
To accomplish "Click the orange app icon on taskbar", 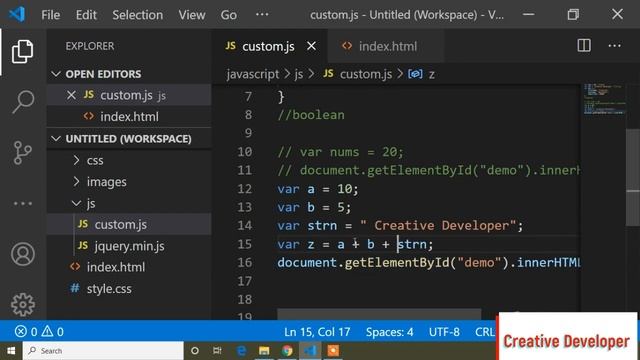I will pos(333,351).
